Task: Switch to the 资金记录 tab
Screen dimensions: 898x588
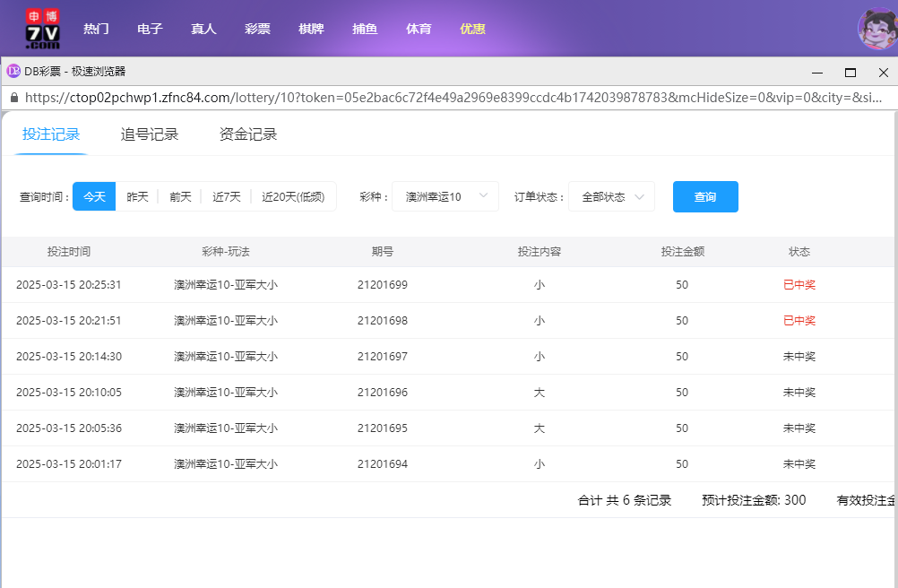Action: tap(246, 134)
